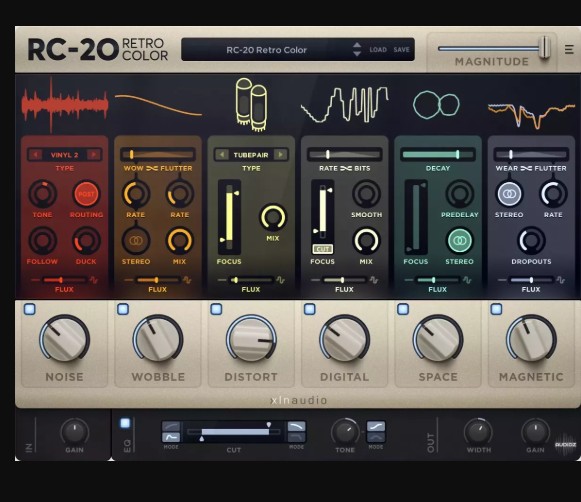
Task: Click the Wear/Flutter balance slider in Magnetic
Action: point(531,154)
